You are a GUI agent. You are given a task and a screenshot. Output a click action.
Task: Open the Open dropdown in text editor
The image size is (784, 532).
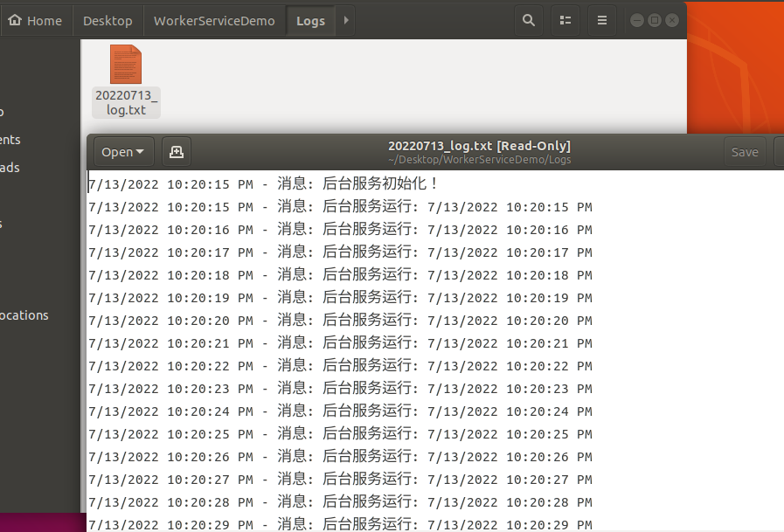(x=123, y=152)
